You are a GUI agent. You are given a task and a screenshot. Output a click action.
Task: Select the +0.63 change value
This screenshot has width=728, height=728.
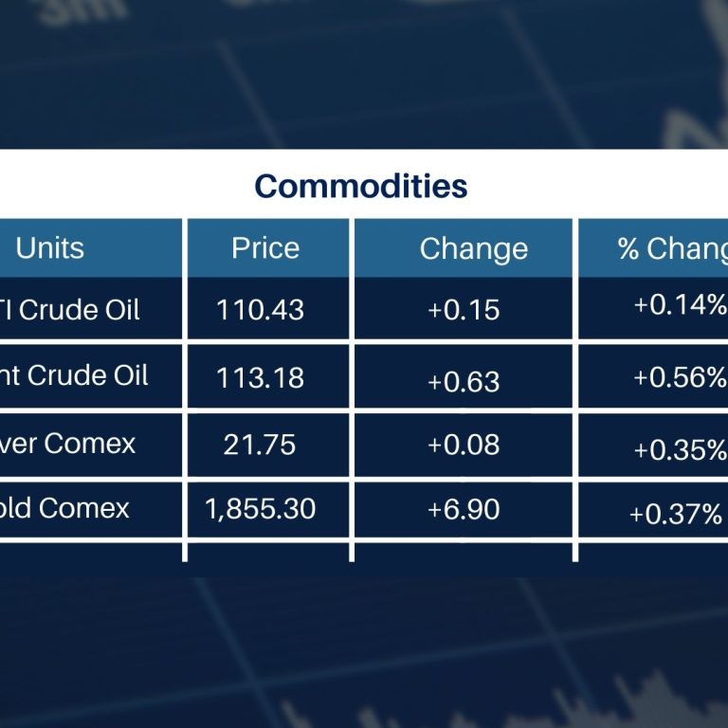click(464, 381)
